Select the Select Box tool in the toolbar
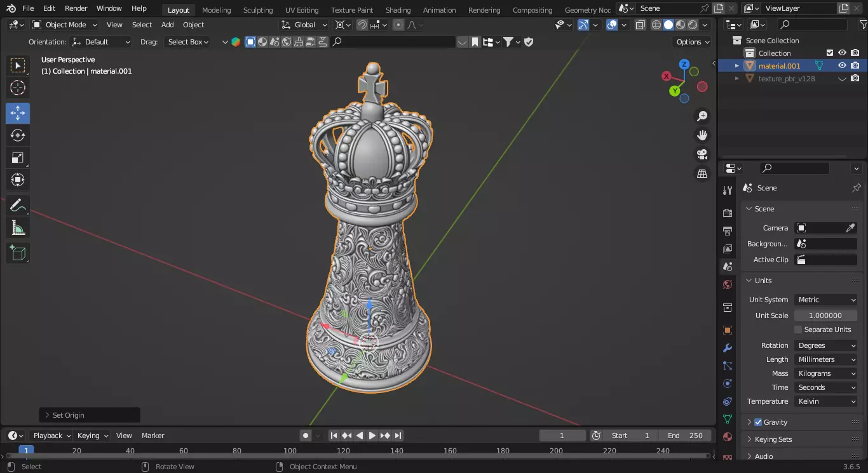Screen dimensions: 868x473 tap(18, 66)
